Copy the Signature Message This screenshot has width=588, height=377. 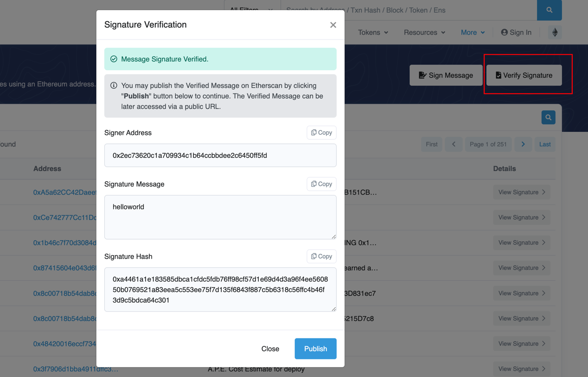(x=321, y=184)
